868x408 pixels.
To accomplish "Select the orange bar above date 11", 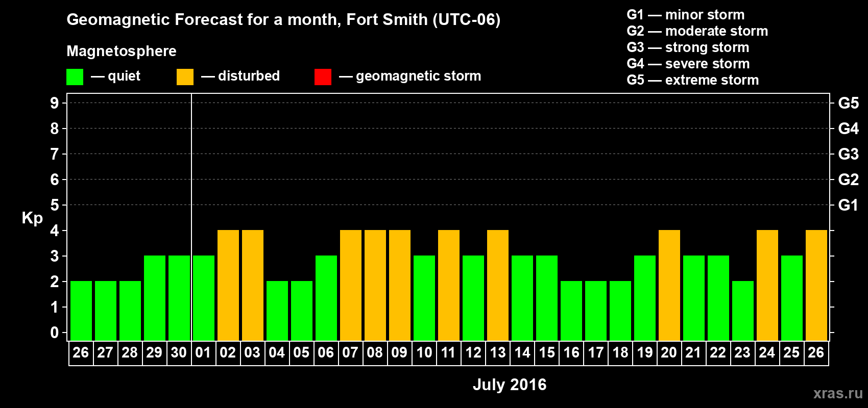I will coord(449,285).
